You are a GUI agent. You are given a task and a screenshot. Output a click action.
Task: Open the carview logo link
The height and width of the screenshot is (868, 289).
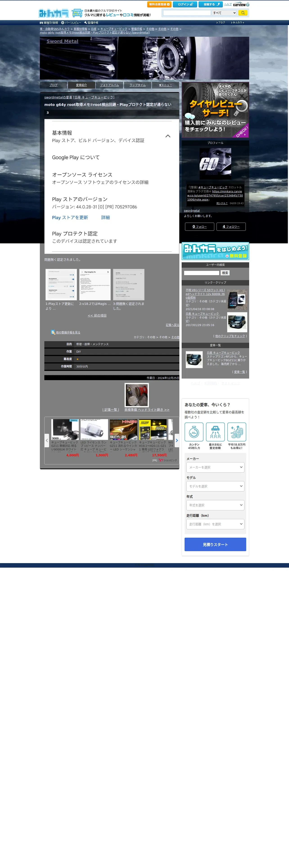[x=241, y=4]
